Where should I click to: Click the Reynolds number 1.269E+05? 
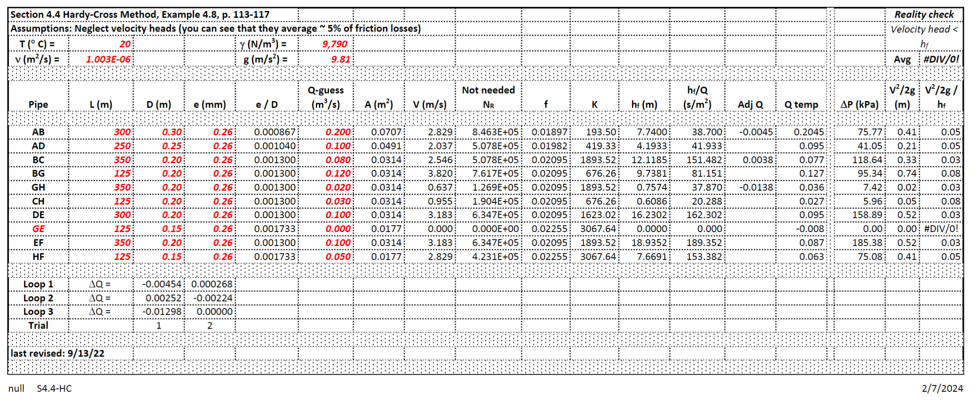(495, 187)
